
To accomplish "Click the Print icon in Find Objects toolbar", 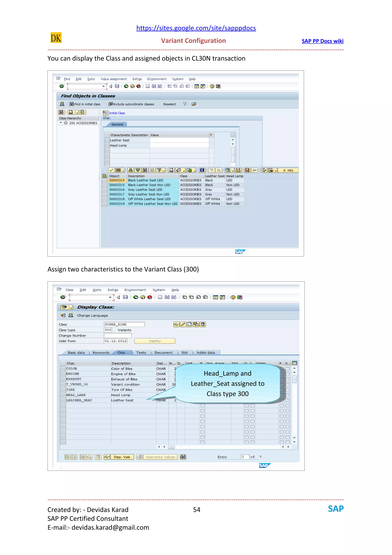I will (x=148, y=86).
